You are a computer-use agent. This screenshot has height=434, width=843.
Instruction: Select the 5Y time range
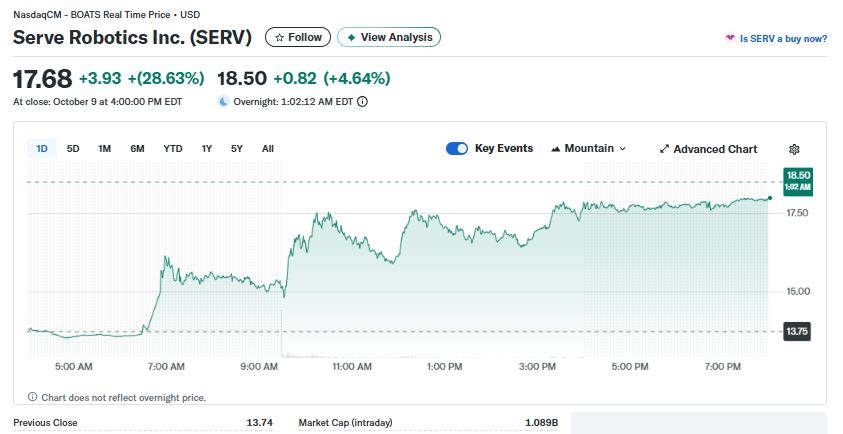[x=237, y=149]
